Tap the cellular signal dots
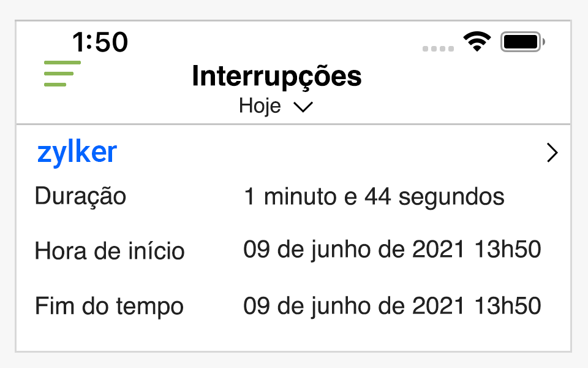Image resolution: width=588 pixels, height=368 pixels. [x=438, y=48]
